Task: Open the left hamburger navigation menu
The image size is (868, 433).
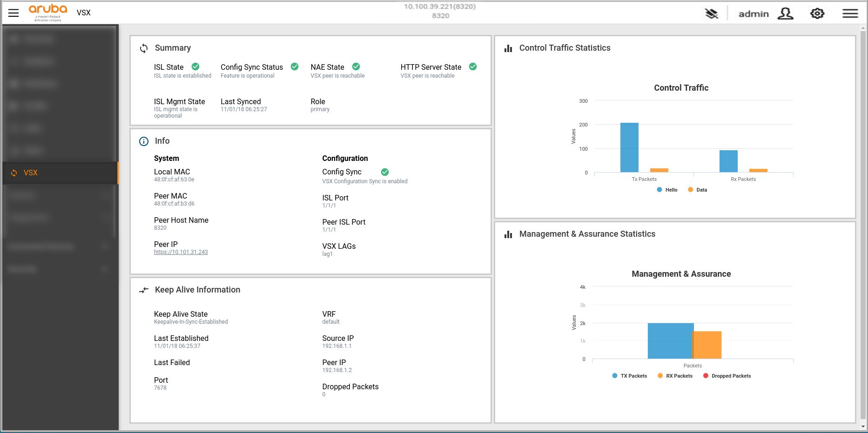Action: (13, 13)
